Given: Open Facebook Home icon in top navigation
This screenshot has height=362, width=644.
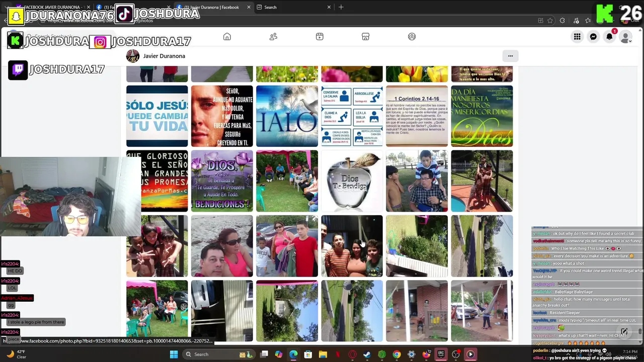Looking at the screenshot, I should point(227,37).
